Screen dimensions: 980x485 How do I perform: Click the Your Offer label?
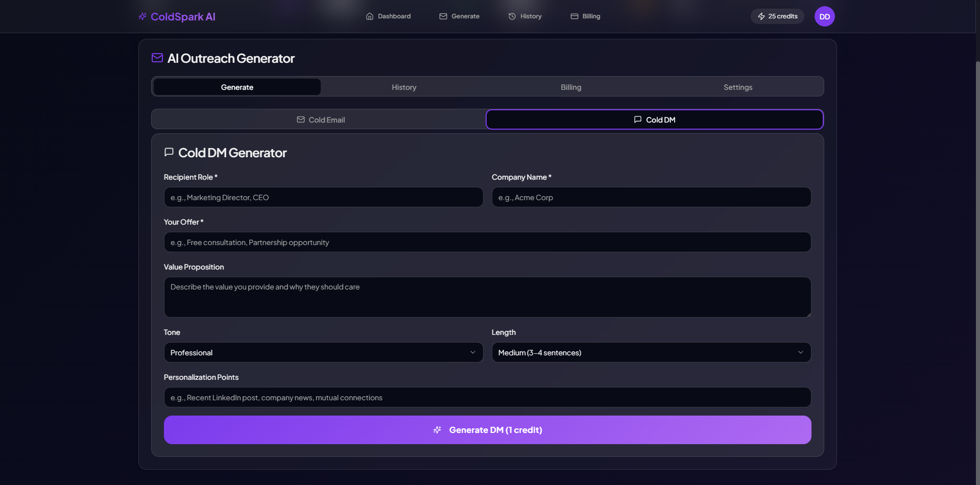[x=183, y=222]
